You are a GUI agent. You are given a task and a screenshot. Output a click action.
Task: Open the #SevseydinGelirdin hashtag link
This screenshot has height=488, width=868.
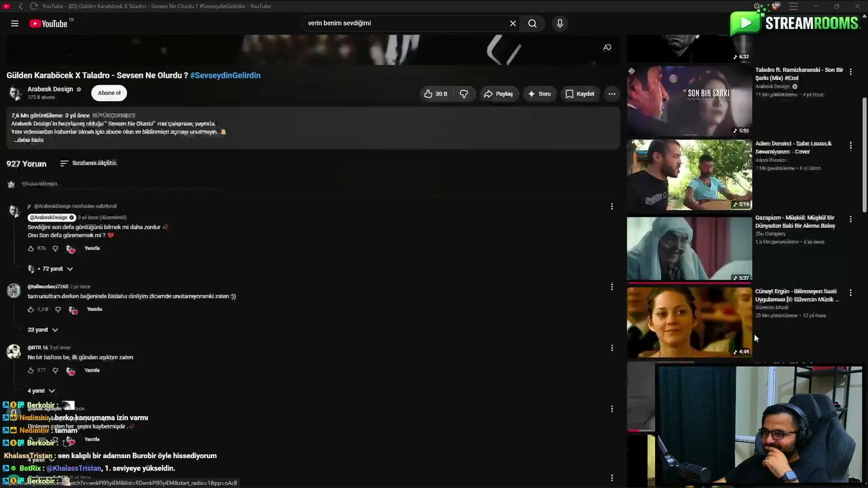[x=225, y=75]
